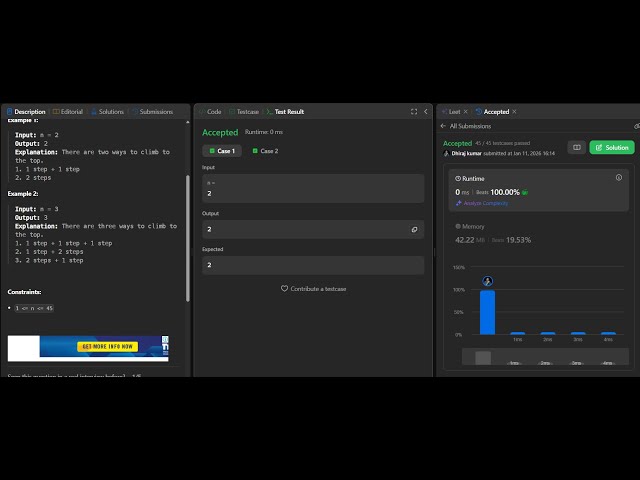Copy the Output value using the copy icon

[414, 230]
